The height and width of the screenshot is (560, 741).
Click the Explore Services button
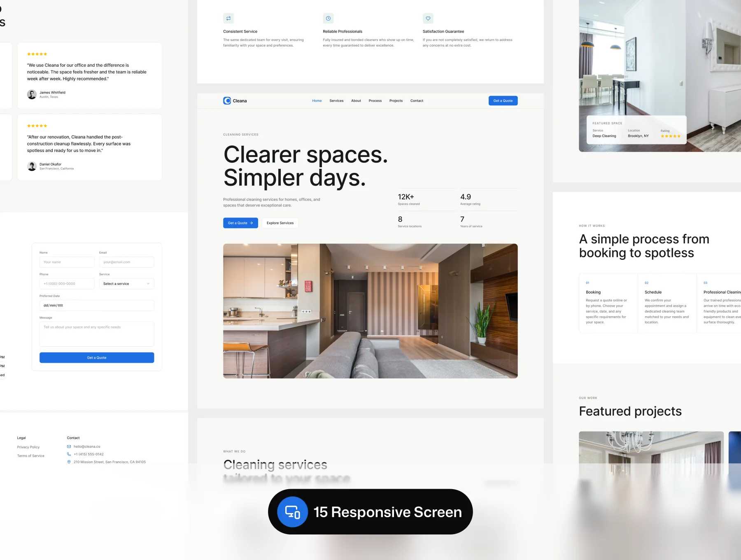pyautogui.click(x=280, y=223)
